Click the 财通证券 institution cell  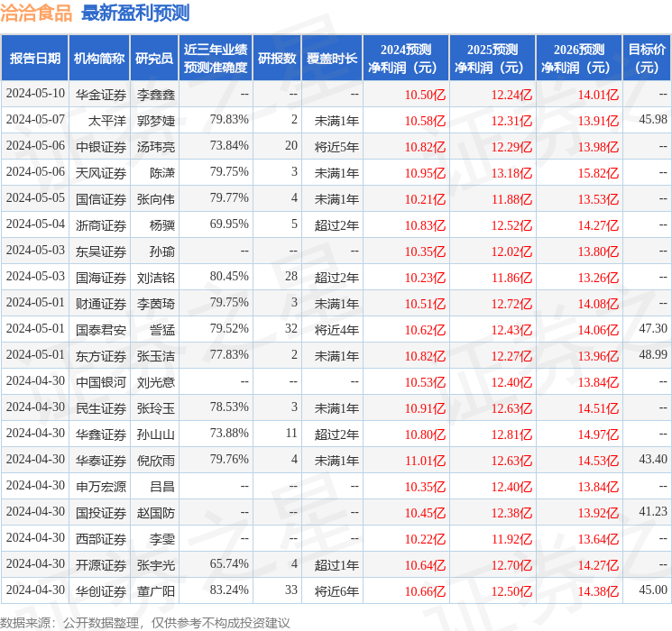click(x=101, y=304)
